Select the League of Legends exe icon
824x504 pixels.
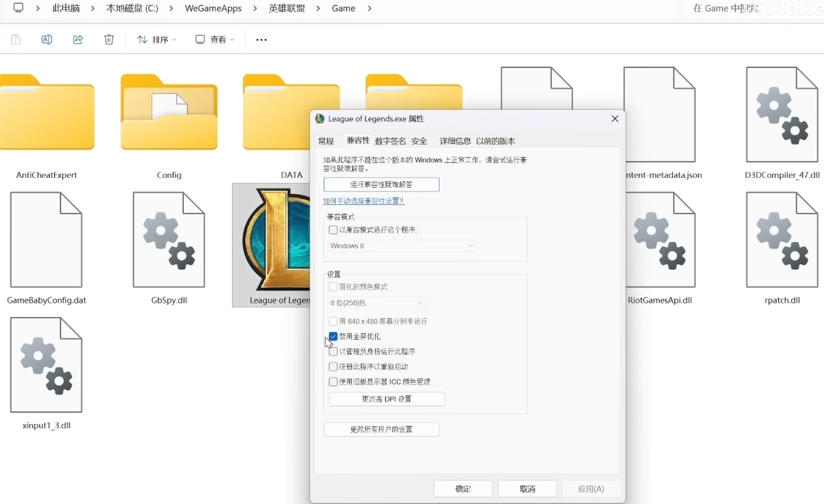click(x=276, y=240)
